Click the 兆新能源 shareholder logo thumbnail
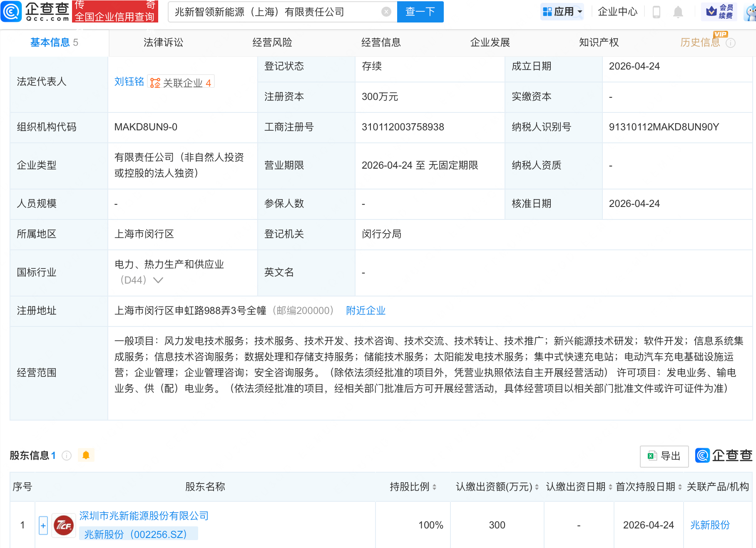The width and height of the screenshot is (756, 548). [x=64, y=525]
